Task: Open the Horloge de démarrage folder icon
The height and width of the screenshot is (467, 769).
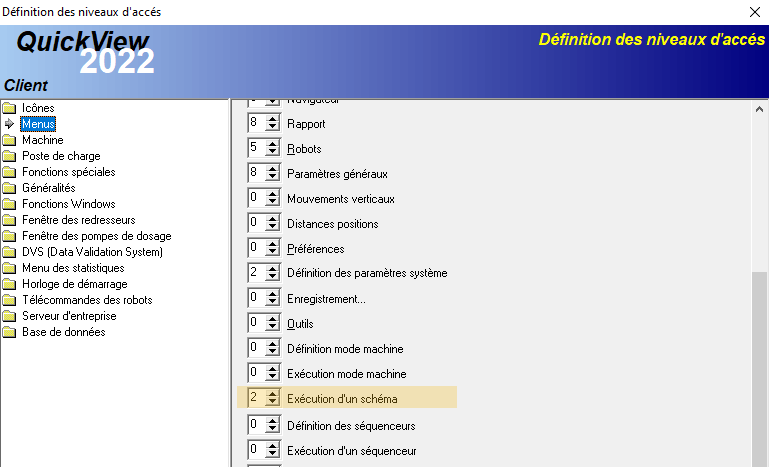Action: point(9,284)
